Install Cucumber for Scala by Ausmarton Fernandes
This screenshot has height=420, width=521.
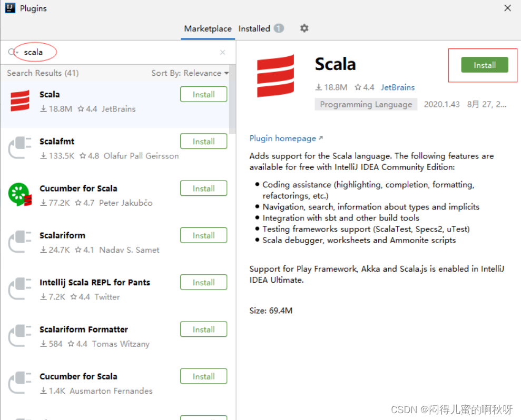pos(204,376)
